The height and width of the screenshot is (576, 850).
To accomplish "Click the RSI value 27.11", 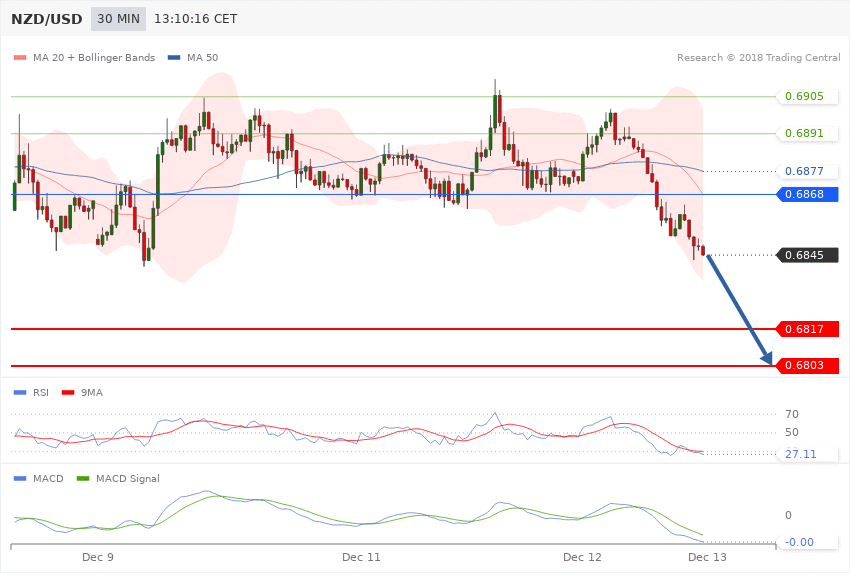I will coord(801,454).
